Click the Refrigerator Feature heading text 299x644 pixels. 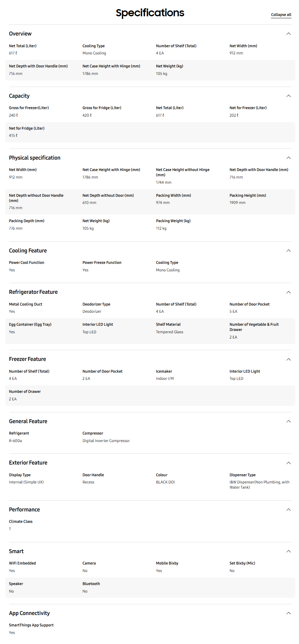33,292
